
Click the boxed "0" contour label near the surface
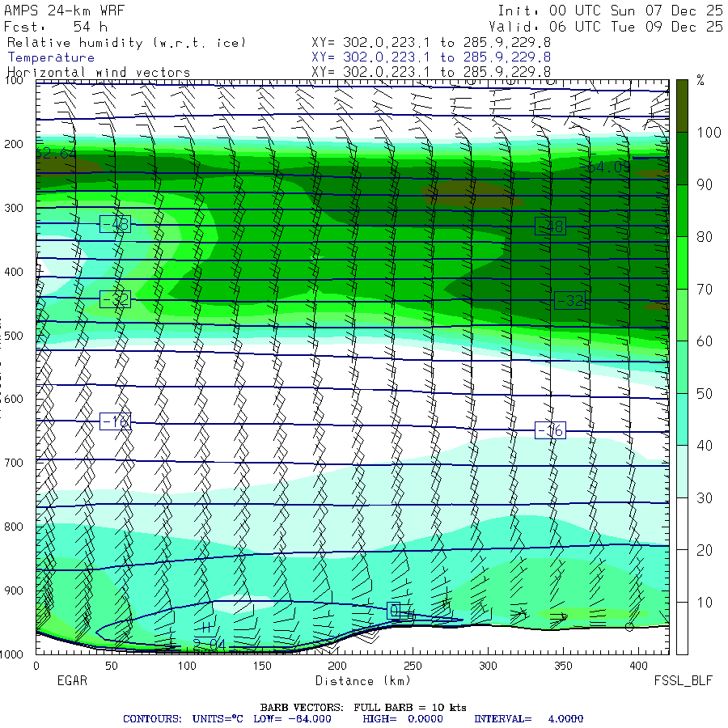coord(394,611)
